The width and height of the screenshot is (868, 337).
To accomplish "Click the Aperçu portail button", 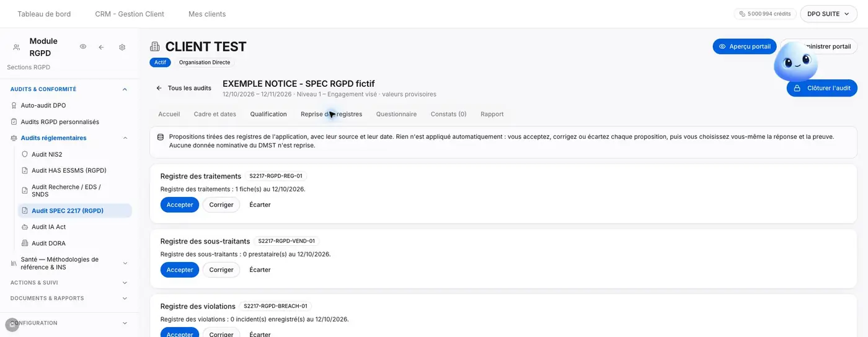I will (745, 46).
